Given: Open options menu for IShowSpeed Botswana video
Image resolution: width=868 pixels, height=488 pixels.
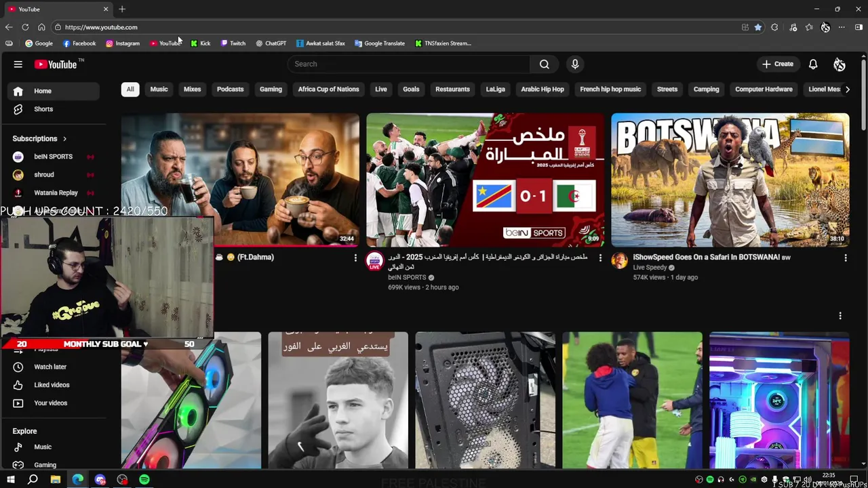Looking at the screenshot, I should pyautogui.click(x=845, y=258).
